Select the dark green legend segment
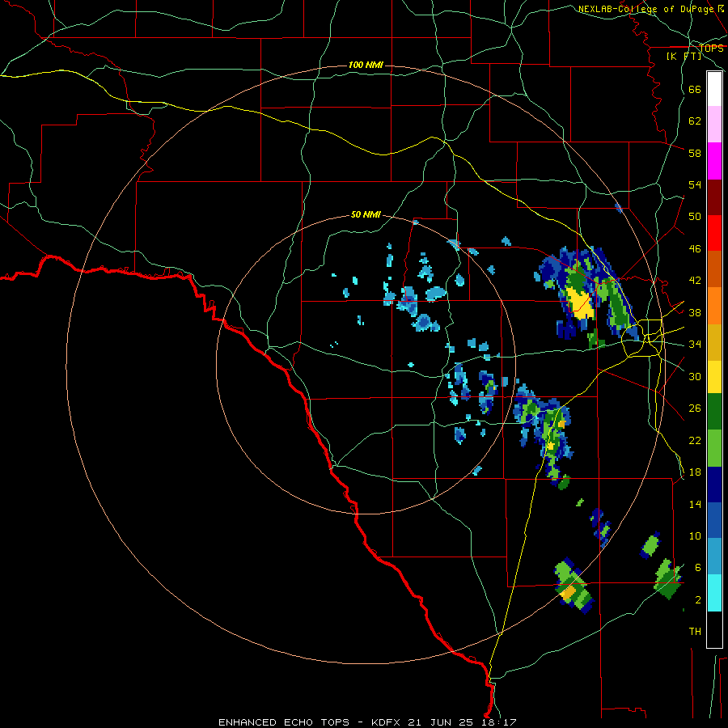Screen dimensions: 728x728 (714, 412)
